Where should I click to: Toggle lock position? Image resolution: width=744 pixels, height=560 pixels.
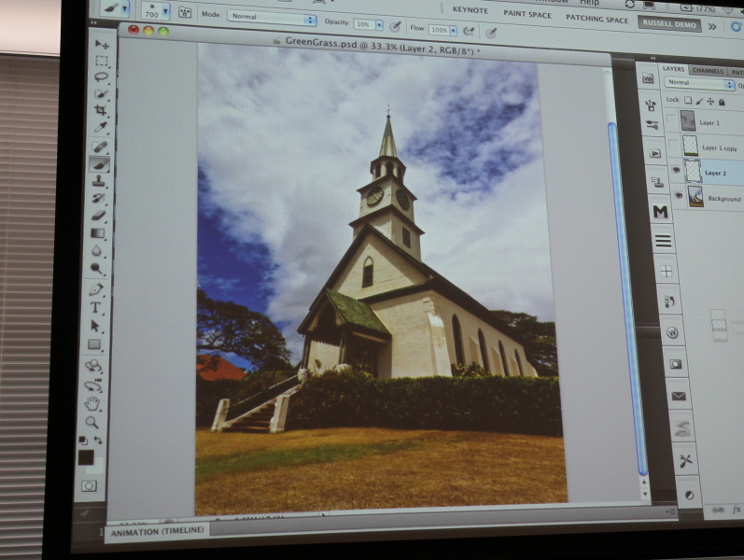click(x=710, y=101)
